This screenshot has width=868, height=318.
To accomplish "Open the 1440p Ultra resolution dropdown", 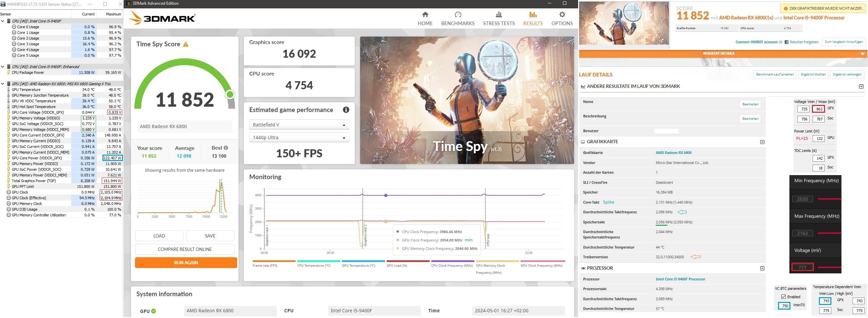I will (299, 138).
